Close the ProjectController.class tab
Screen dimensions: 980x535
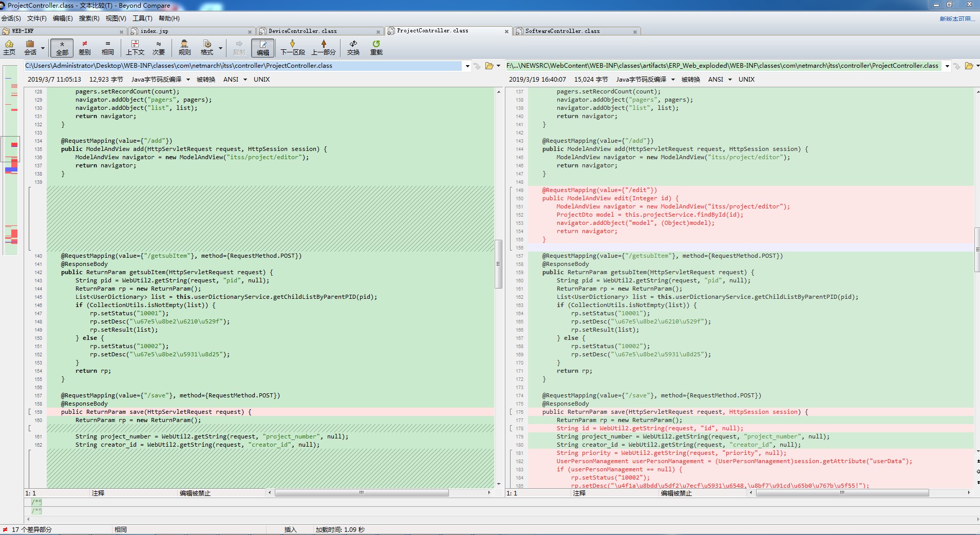506,32
